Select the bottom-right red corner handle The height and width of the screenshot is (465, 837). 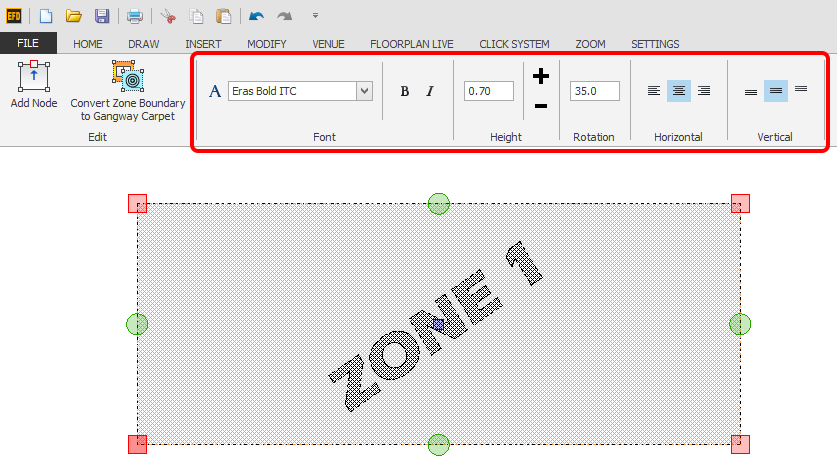(740, 444)
